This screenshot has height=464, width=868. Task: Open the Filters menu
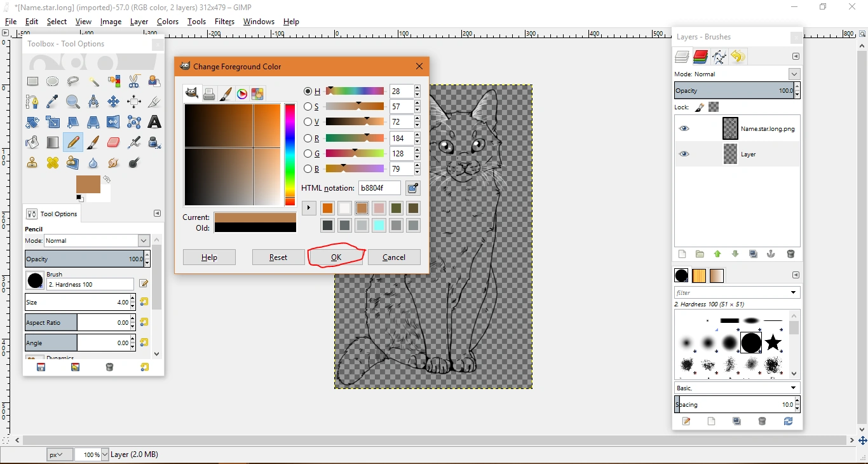(x=224, y=22)
